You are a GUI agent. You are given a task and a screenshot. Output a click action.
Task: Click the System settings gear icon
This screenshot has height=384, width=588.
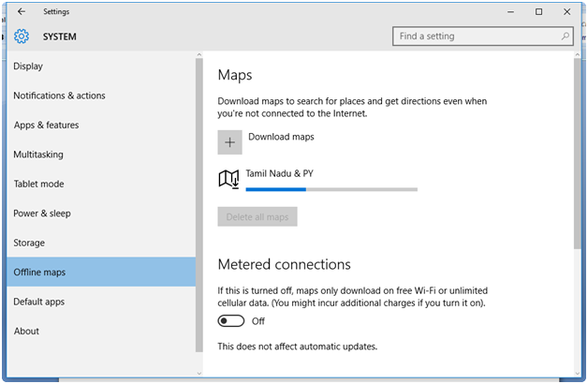22,37
